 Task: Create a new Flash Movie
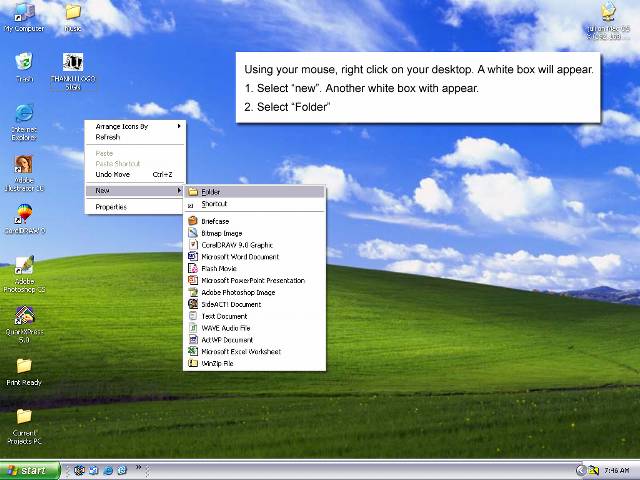(x=255, y=269)
